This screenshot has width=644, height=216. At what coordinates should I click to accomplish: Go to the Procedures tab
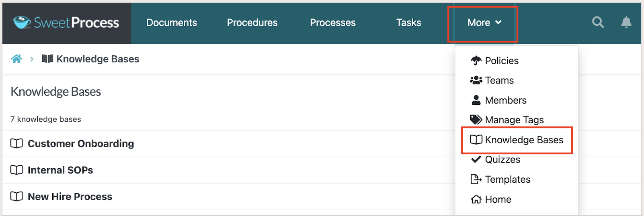(252, 22)
